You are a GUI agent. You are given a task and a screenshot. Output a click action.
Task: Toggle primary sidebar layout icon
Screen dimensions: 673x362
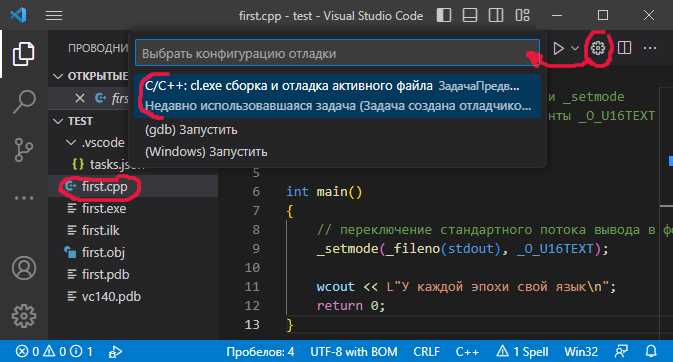click(444, 15)
